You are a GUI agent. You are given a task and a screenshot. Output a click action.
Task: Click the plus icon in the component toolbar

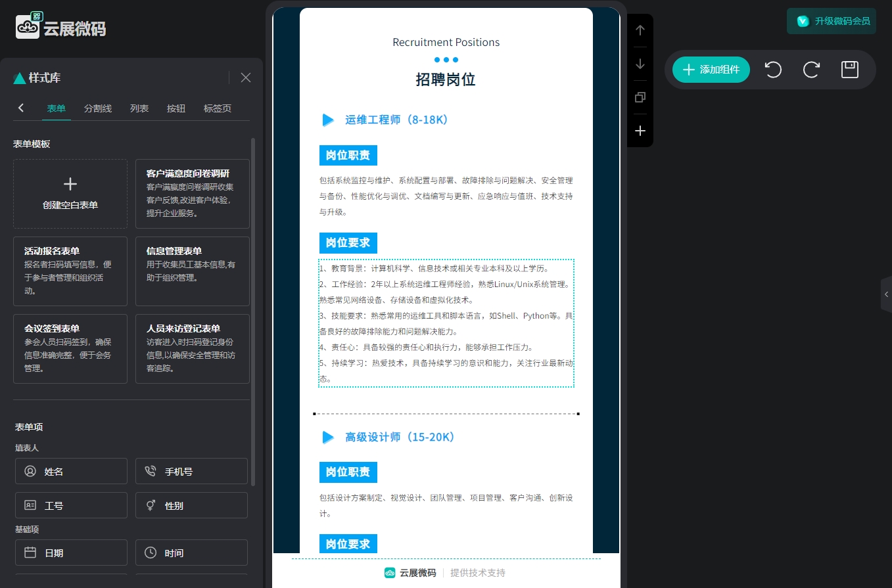640,131
